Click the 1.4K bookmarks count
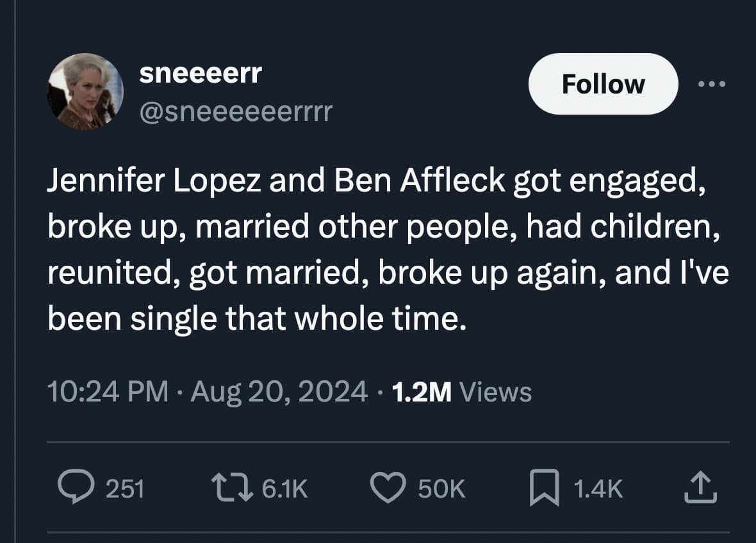The height and width of the screenshot is (543, 756). click(597, 489)
